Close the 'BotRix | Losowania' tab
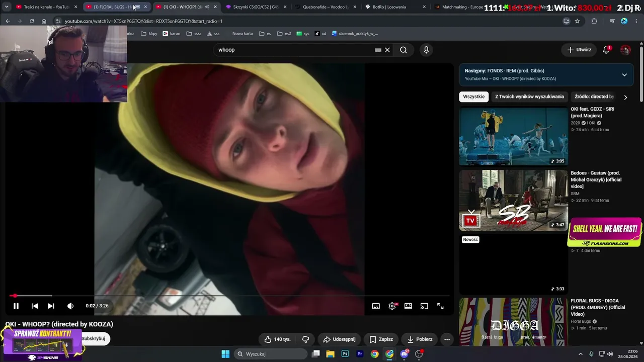 tap(424, 7)
